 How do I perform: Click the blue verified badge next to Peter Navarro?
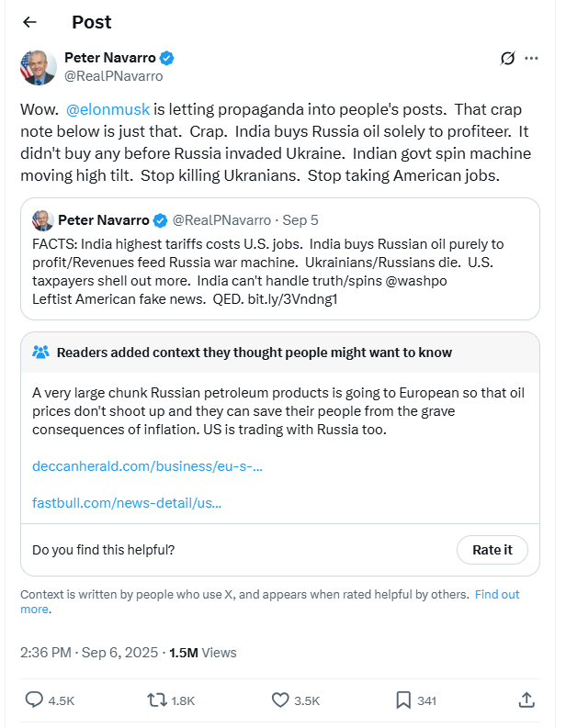[167, 58]
